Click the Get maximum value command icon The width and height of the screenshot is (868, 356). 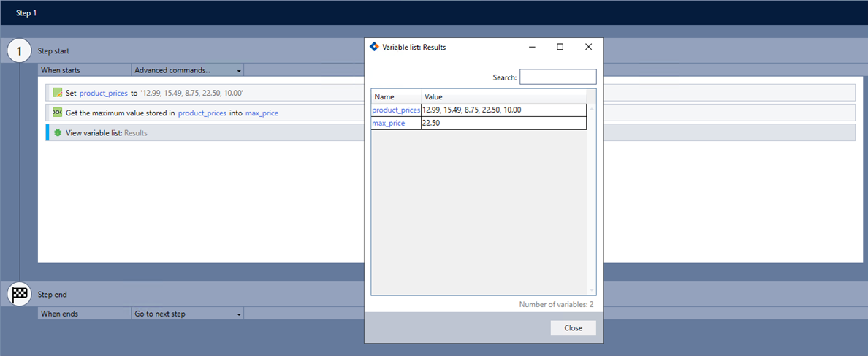[57, 113]
